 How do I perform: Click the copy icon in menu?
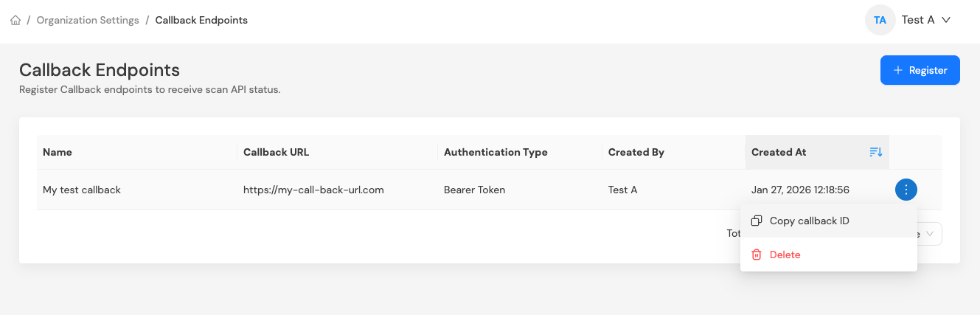click(756, 221)
